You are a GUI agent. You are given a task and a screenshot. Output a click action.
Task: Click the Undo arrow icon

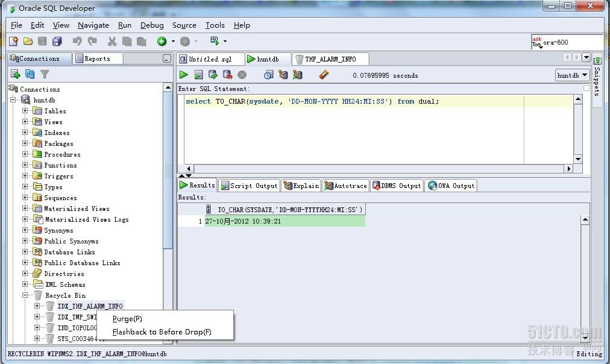click(x=77, y=41)
